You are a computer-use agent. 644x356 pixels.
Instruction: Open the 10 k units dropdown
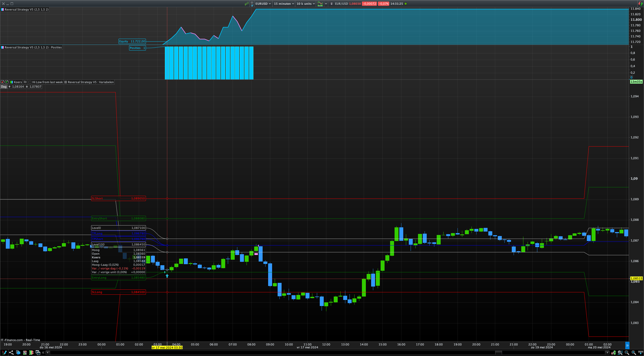pos(306,4)
